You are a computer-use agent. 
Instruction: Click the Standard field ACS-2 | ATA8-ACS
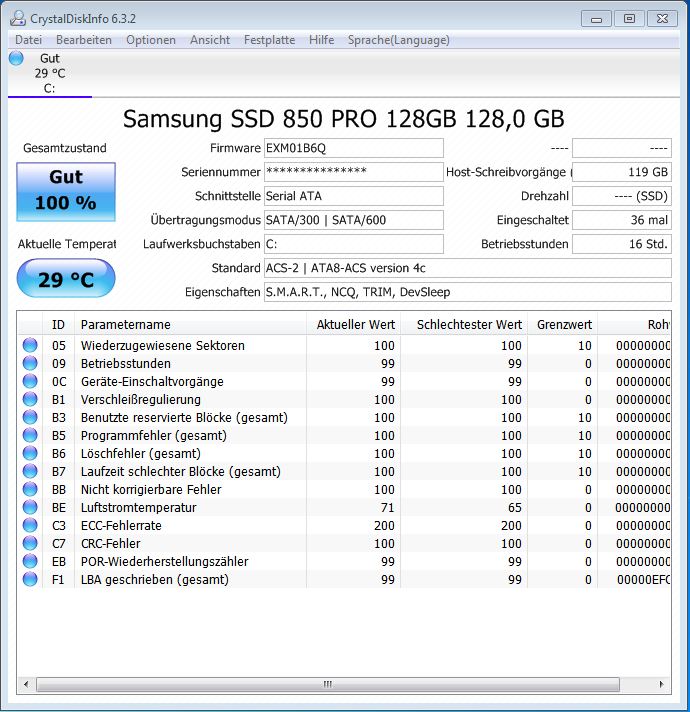(x=468, y=268)
